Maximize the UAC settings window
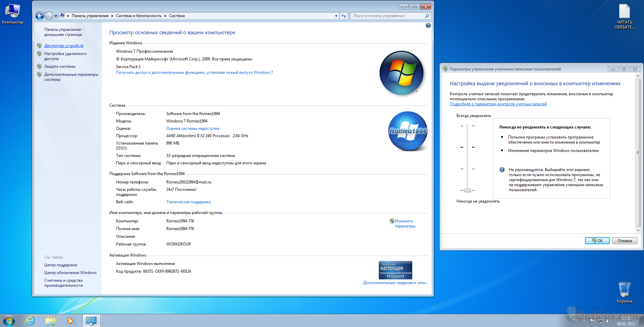Screen dimensions: 644x327 coord(624,69)
